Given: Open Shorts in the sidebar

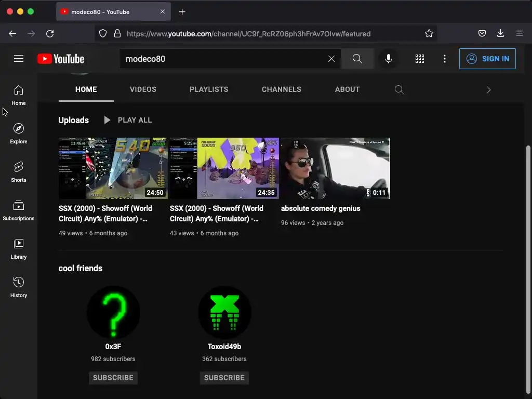Looking at the screenshot, I should (x=19, y=172).
